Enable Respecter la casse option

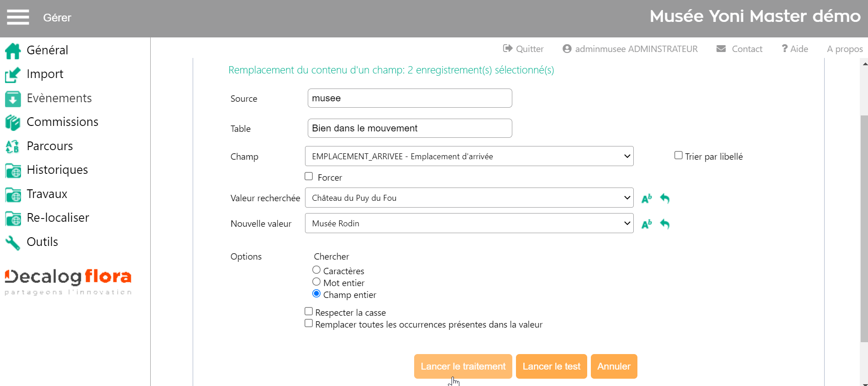(x=309, y=311)
